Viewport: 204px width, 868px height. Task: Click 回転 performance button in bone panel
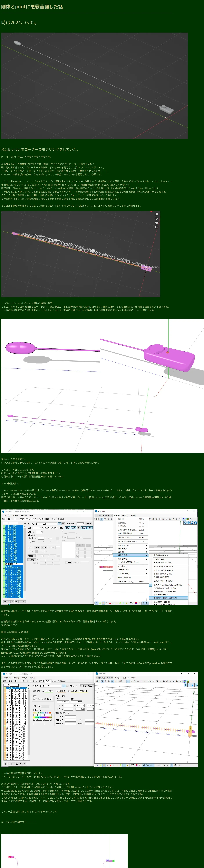tap(67, 528)
